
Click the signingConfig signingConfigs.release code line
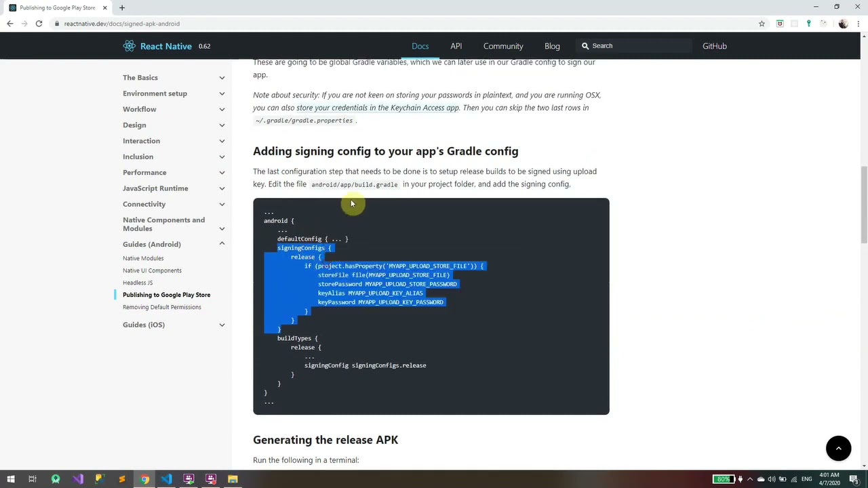tap(365, 365)
